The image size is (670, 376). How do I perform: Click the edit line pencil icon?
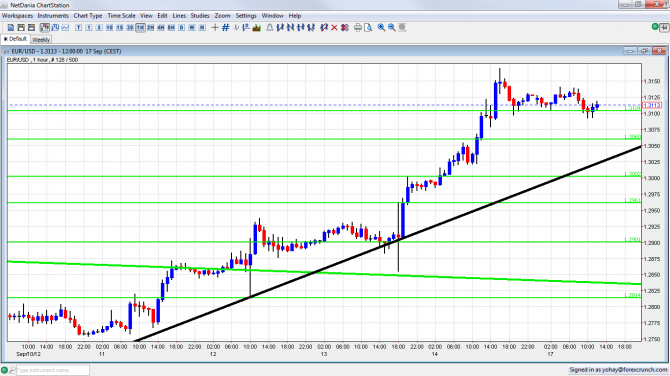coord(324,27)
